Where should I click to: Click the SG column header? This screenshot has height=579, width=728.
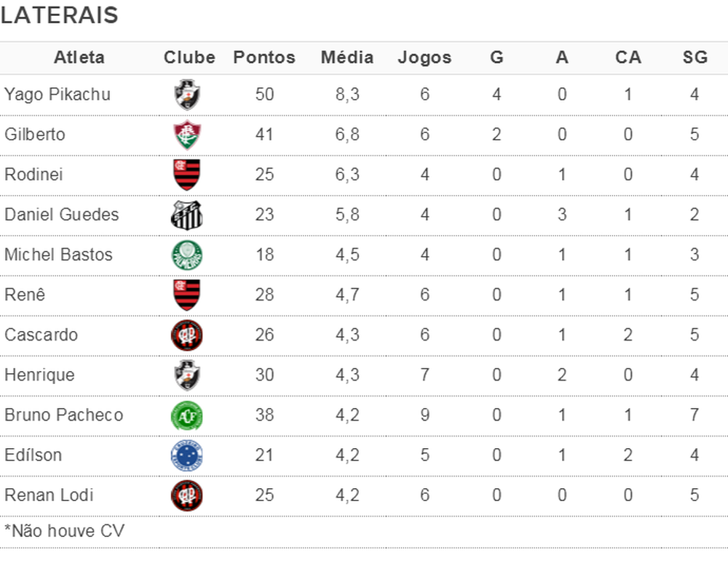[695, 58]
